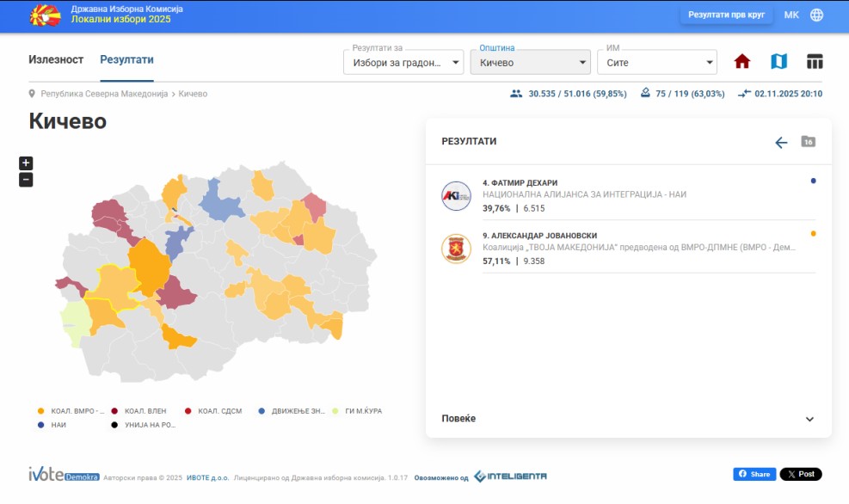Open the Општина dropdown showing Кичево

tap(530, 63)
